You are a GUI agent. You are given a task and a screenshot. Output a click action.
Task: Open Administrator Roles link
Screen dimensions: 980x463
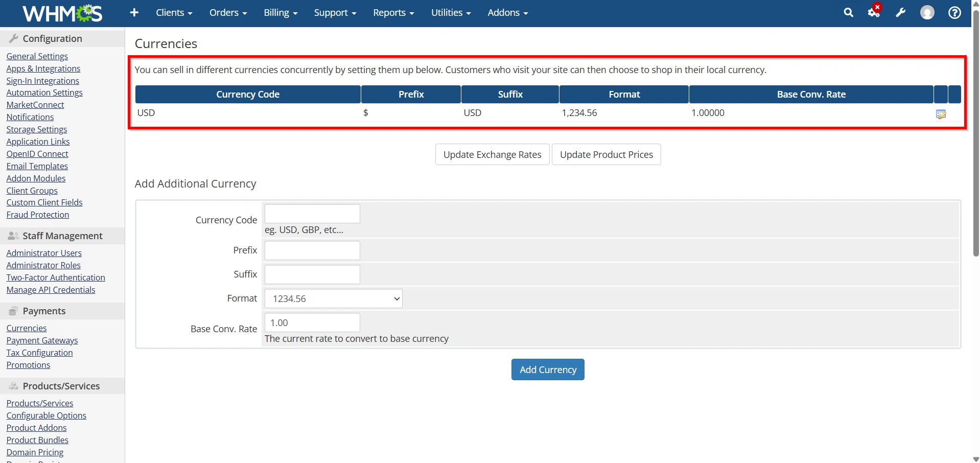point(43,265)
